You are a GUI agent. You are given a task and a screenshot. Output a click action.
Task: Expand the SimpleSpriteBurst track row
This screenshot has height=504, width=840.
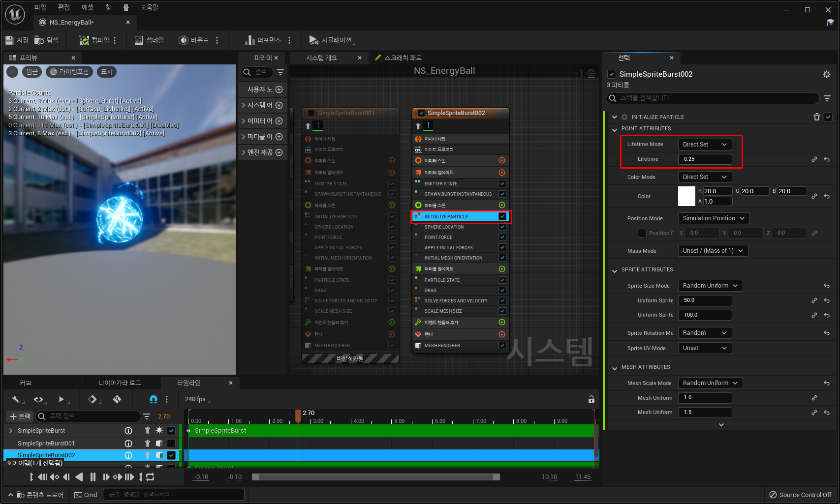(x=11, y=431)
